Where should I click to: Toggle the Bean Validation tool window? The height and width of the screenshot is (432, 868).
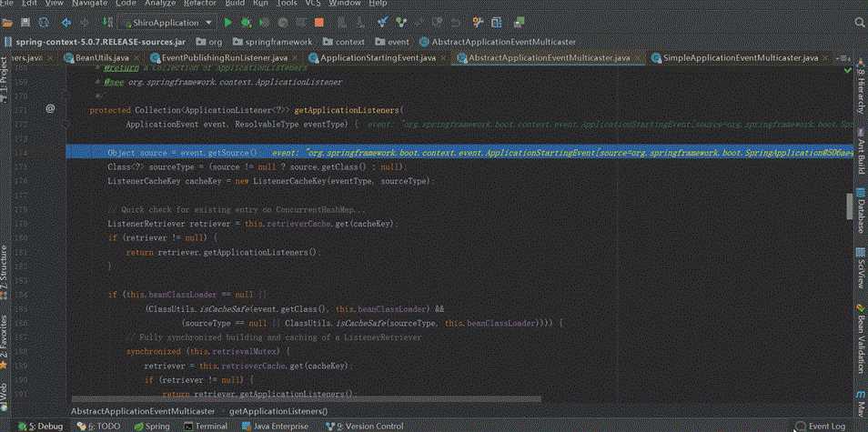(861, 339)
